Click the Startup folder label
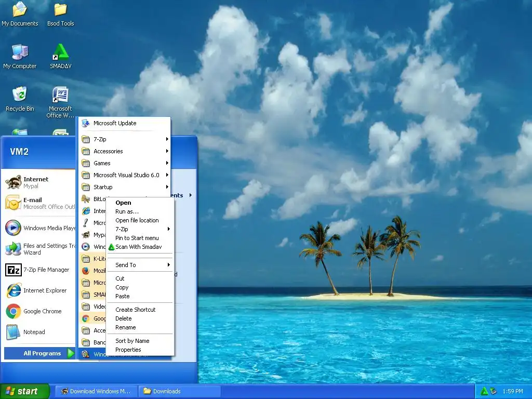The width and height of the screenshot is (532, 399). [x=103, y=187]
